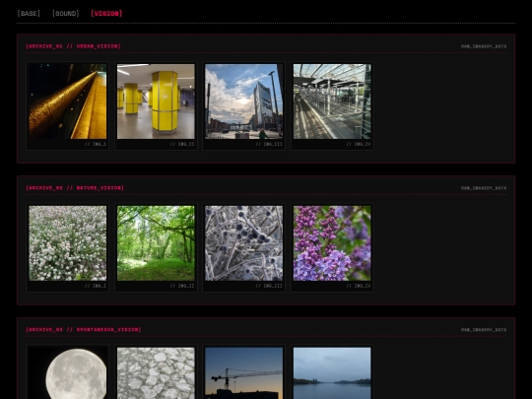Switch to the [SOUND] tab
Screen dimensions: 532x399
click(x=65, y=13)
